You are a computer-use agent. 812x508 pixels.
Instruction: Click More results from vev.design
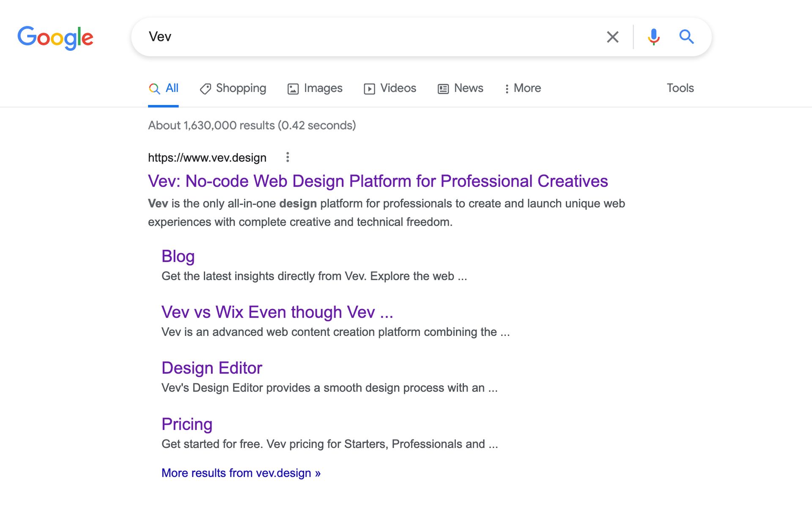click(x=241, y=473)
